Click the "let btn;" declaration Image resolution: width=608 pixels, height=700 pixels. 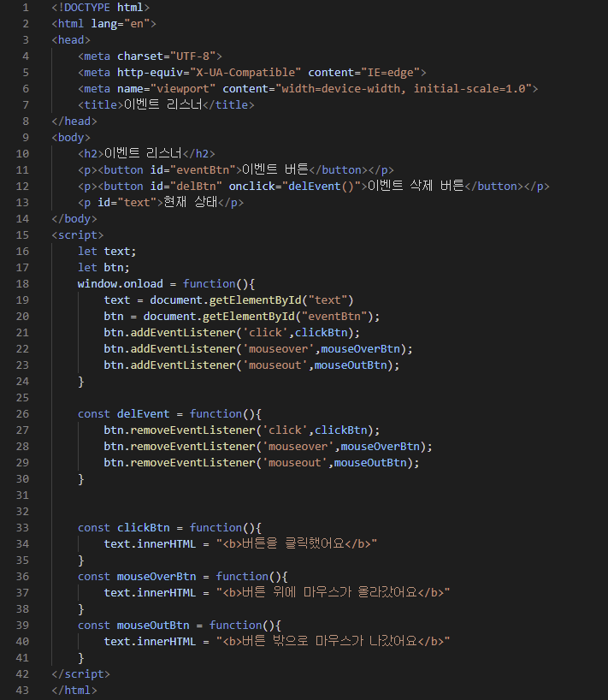coord(103,267)
